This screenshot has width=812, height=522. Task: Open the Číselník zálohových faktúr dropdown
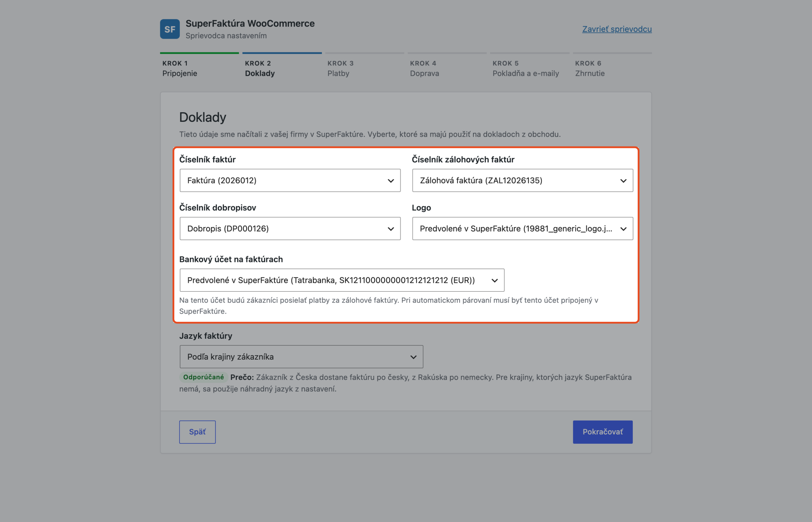(x=522, y=180)
